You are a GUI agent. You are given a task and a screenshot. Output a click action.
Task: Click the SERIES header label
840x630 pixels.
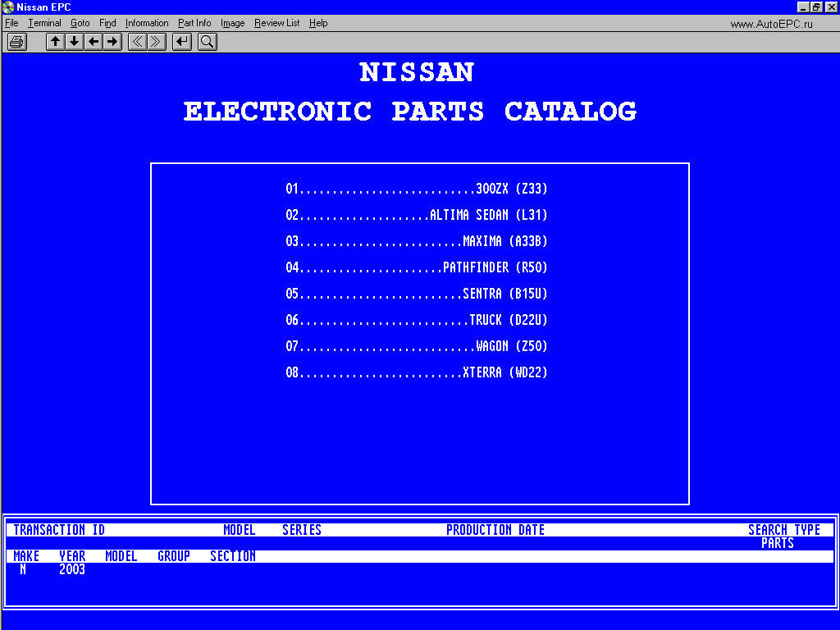(x=302, y=530)
